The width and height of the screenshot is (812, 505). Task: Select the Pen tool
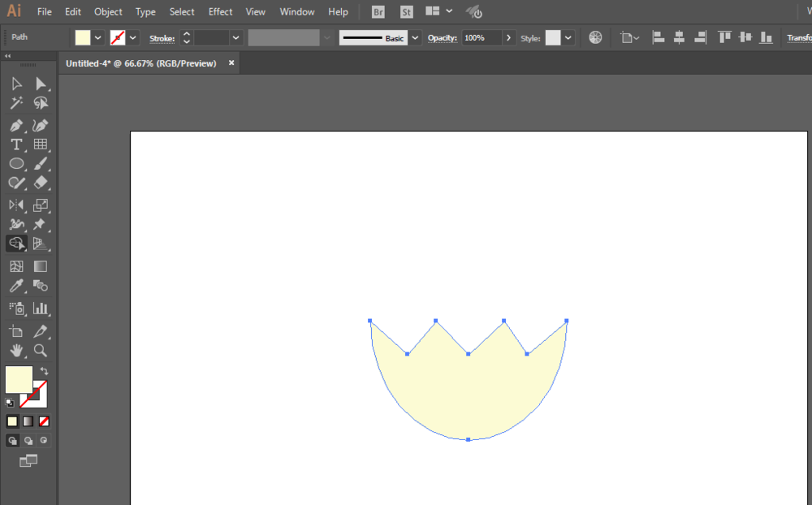coord(16,125)
